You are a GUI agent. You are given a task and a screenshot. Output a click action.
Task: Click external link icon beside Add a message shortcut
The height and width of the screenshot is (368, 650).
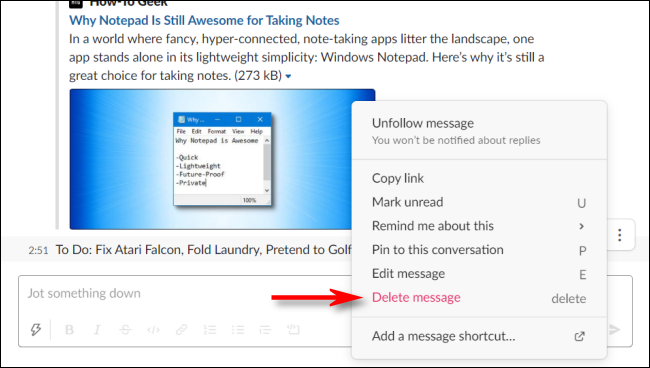click(x=580, y=336)
